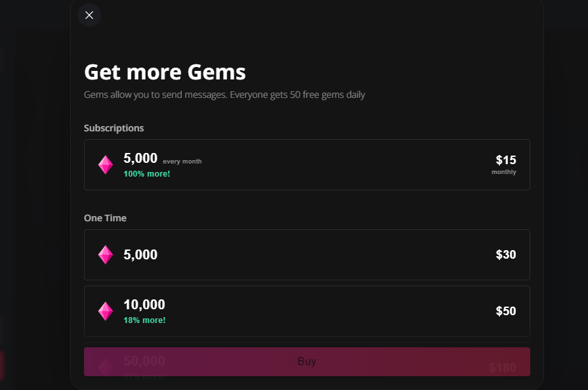This screenshot has height=390, width=588.
Task: Click the "monthly" label under $15
Action: (503, 172)
